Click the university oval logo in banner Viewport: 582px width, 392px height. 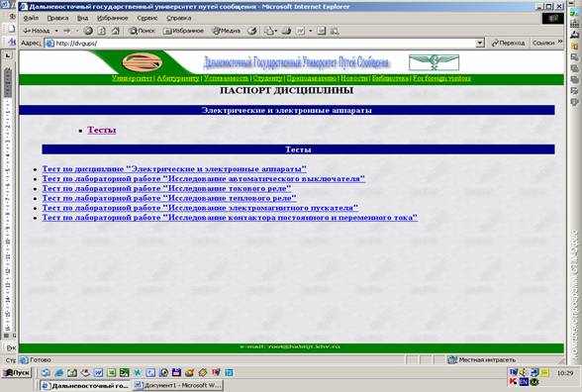(x=143, y=62)
